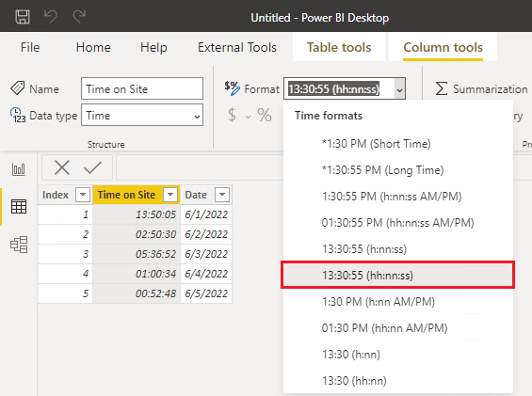Open the File menu
532x396 pixels.
pyautogui.click(x=30, y=47)
